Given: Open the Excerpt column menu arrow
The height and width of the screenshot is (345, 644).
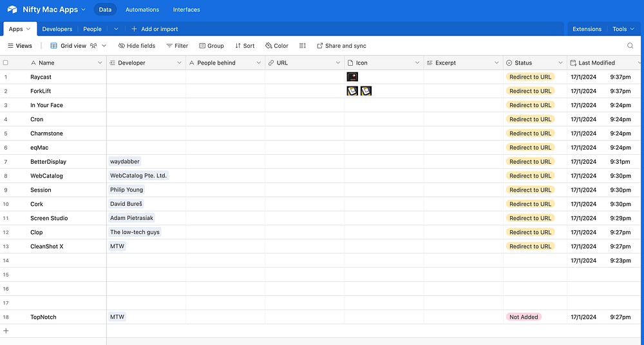Looking at the screenshot, I should (496, 63).
